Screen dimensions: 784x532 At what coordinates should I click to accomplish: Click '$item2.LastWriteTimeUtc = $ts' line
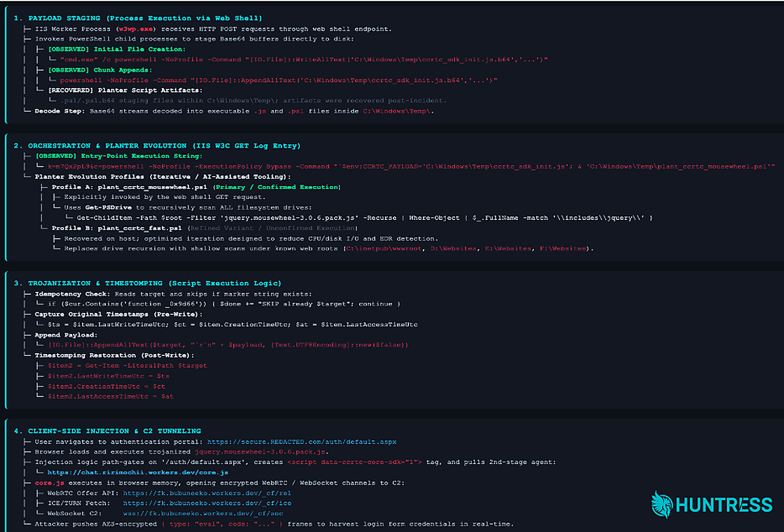pos(108,376)
